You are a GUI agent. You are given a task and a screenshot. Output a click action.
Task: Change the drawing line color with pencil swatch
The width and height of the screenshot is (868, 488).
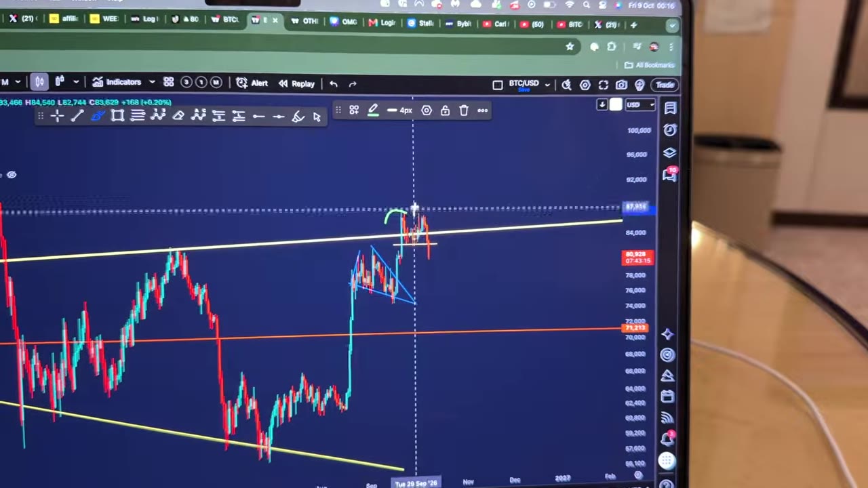pyautogui.click(x=373, y=110)
